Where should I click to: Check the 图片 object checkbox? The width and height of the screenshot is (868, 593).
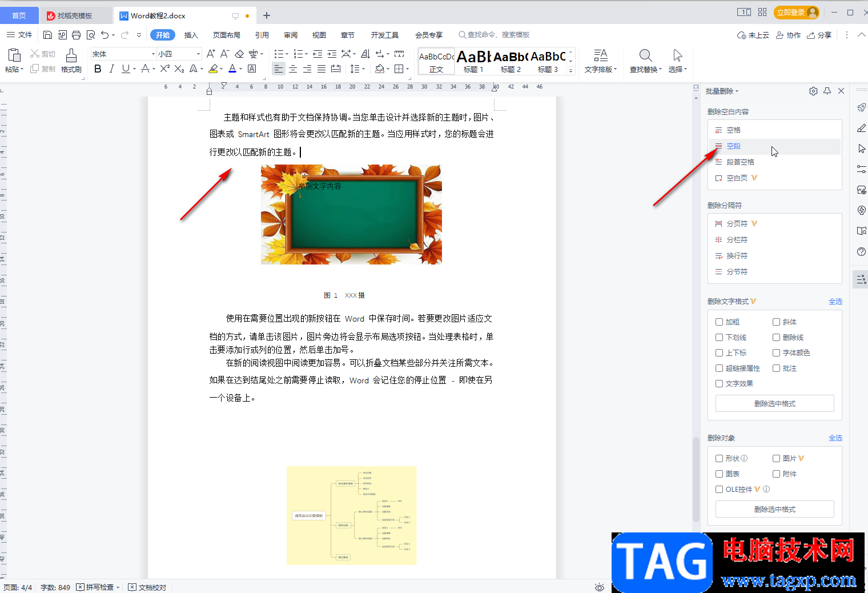pyautogui.click(x=777, y=459)
